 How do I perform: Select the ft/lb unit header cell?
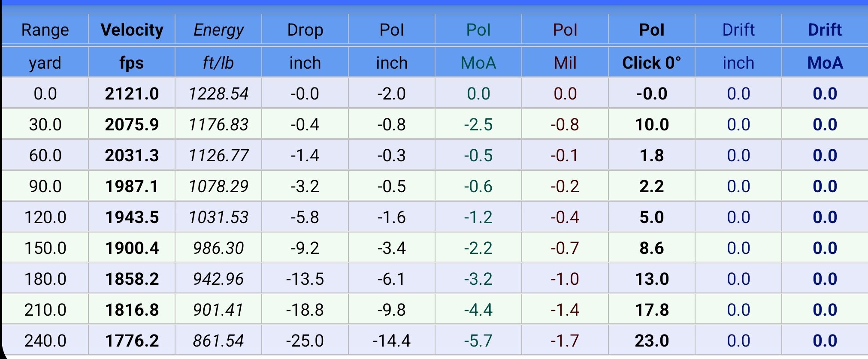click(218, 63)
